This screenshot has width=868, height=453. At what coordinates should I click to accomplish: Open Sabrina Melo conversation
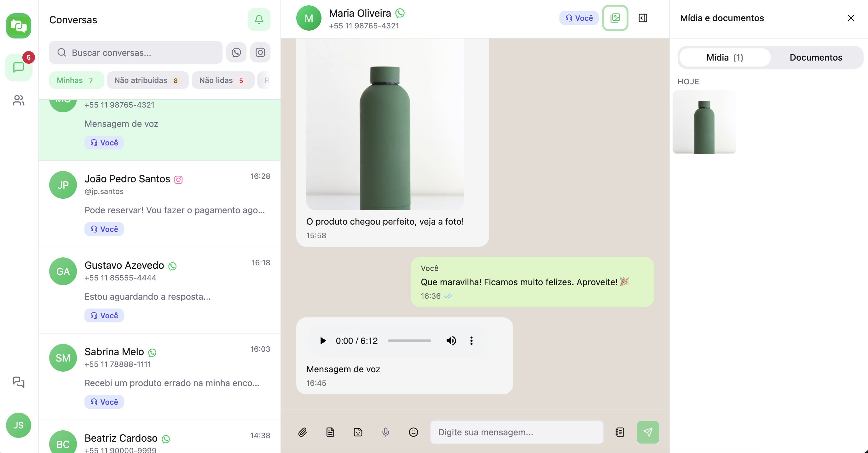point(160,376)
